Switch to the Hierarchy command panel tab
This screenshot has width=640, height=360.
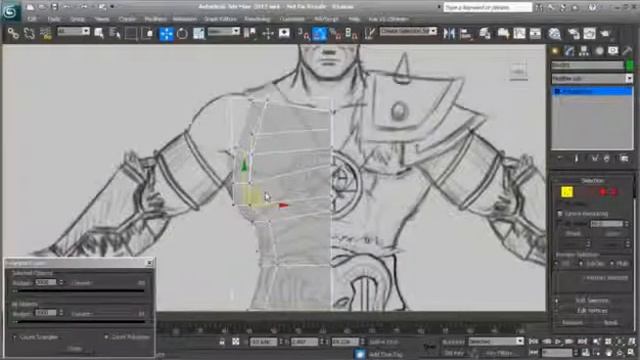[x=584, y=51]
